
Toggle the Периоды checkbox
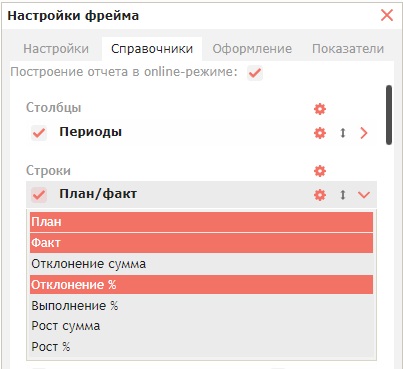click(39, 133)
